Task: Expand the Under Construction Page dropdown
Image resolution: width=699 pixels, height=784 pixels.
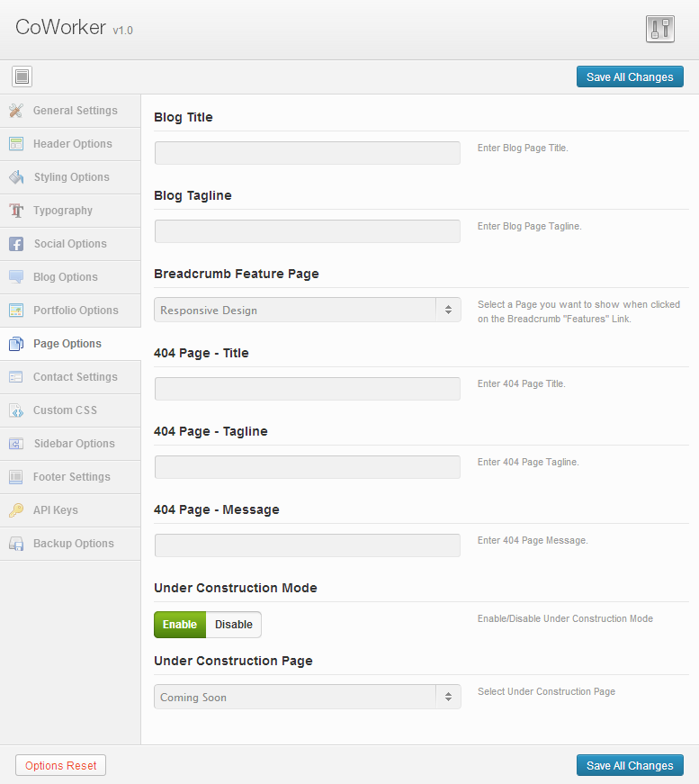Action: [x=308, y=697]
